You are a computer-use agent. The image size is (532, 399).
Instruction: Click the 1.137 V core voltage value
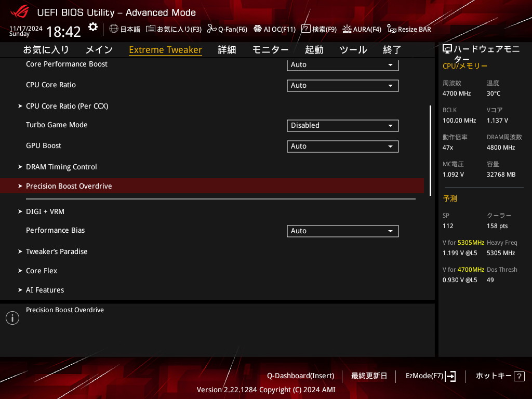tap(497, 121)
